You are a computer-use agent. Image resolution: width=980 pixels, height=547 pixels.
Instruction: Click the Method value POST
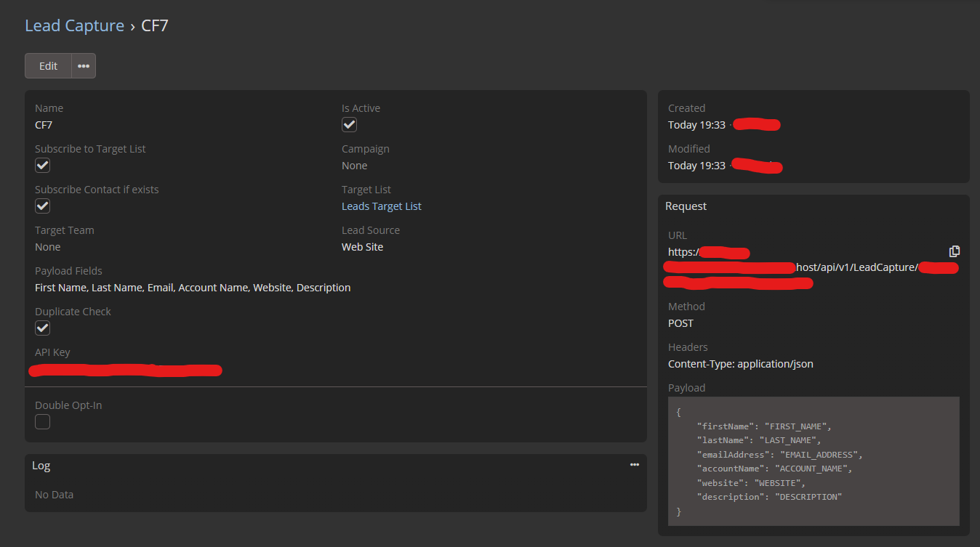[x=681, y=323]
